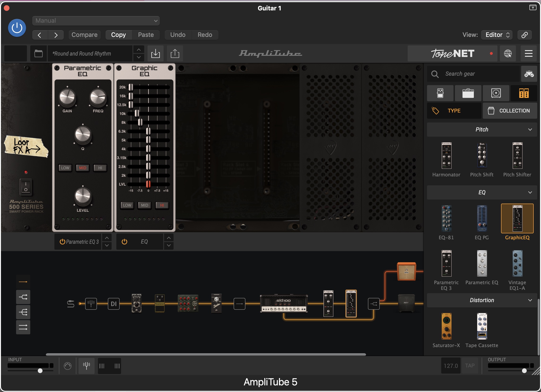This screenshot has width=541, height=392.
Task: Select the tuner block in signal chain
Action: (x=91, y=304)
